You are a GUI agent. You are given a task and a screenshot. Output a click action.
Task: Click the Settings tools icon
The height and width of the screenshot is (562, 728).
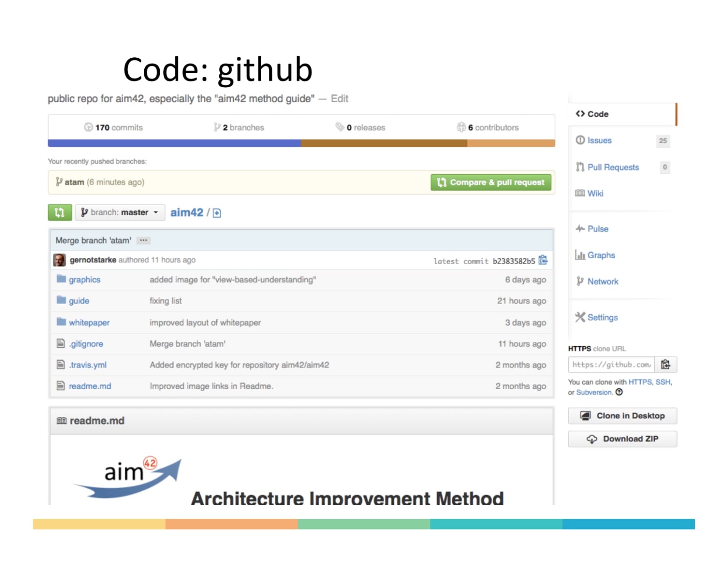pos(580,317)
